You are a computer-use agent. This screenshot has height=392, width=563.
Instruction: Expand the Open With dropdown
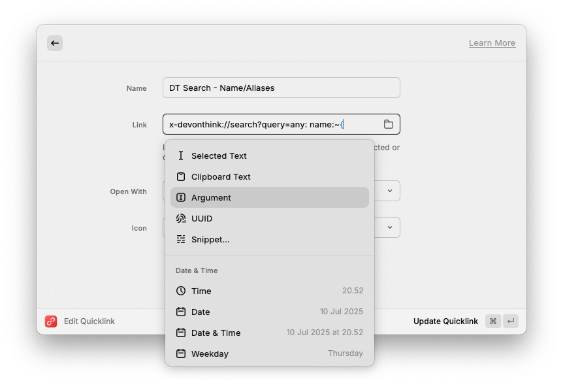tap(389, 191)
